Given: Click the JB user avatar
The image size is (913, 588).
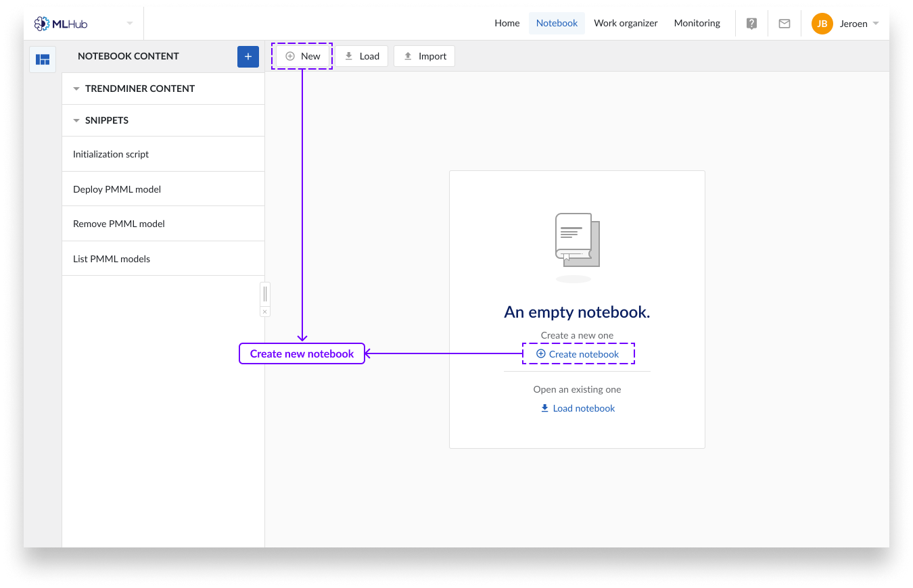Looking at the screenshot, I should point(822,24).
